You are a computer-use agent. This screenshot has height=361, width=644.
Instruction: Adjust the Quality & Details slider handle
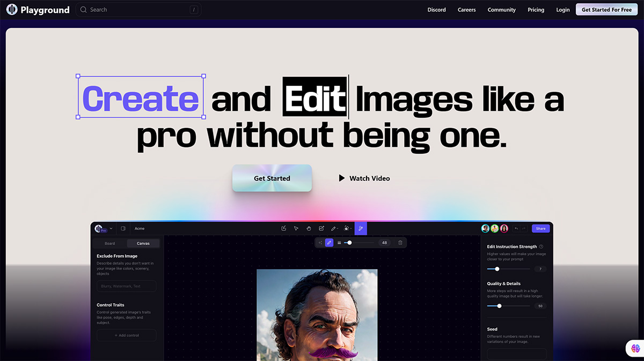click(x=499, y=306)
